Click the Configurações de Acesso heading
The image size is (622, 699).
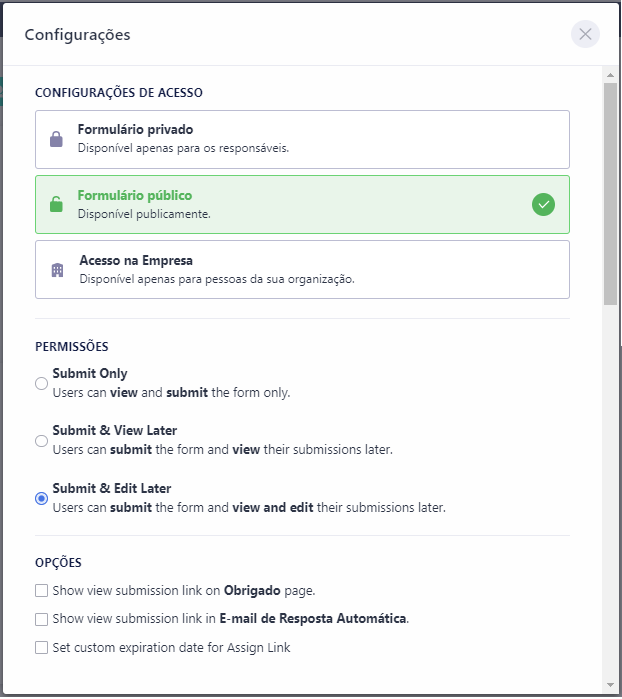point(118,93)
